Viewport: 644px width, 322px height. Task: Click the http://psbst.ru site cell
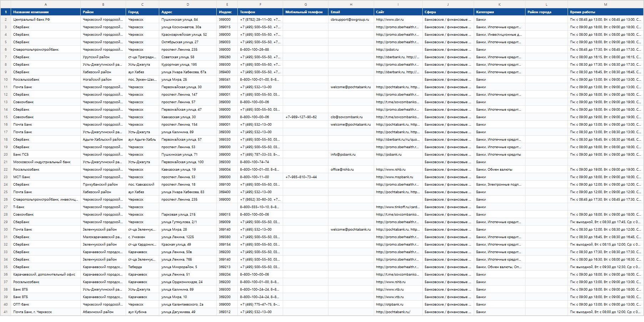[398, 50]
